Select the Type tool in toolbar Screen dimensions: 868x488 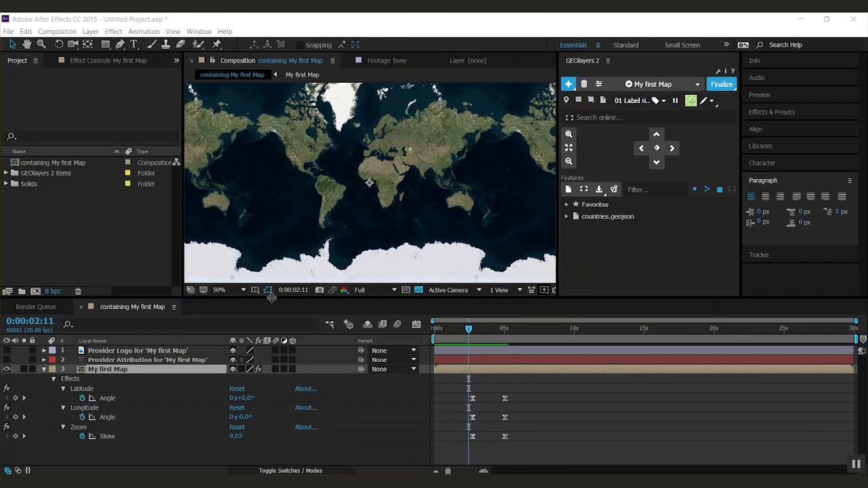pos(134,44)
